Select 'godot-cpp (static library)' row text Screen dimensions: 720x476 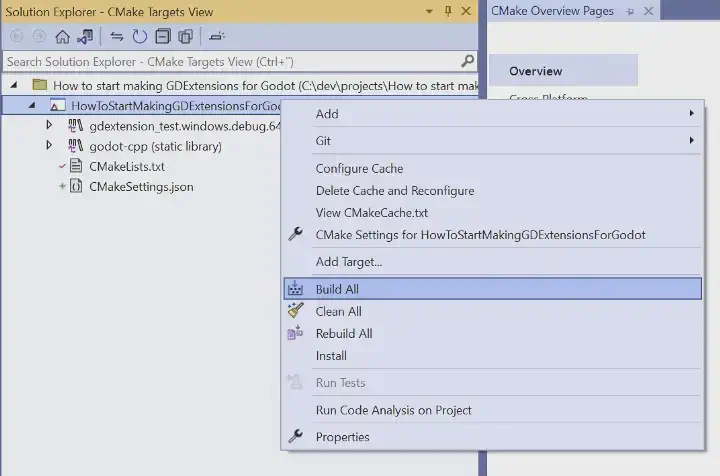(x=155, y=146)
